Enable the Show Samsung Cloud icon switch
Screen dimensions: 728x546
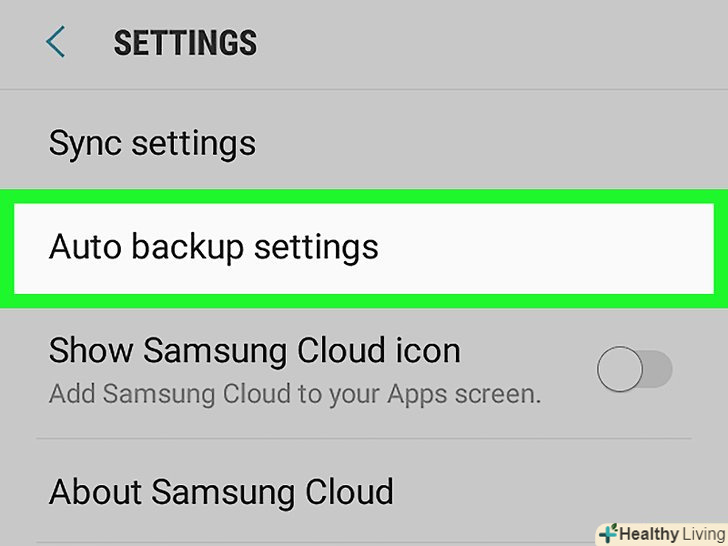634,371
